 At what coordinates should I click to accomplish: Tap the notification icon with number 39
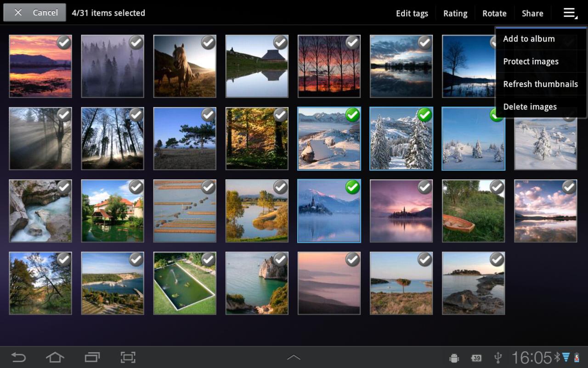pos(476,358)
